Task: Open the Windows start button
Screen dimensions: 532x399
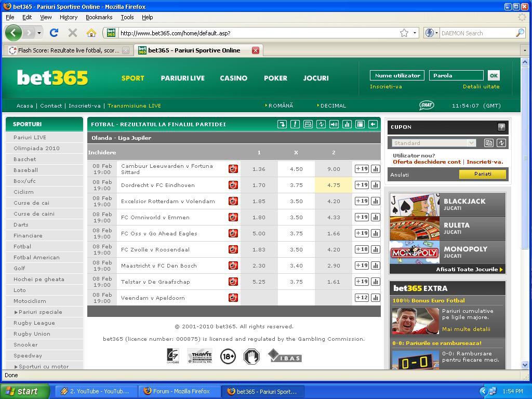Action: click(24, 391)
